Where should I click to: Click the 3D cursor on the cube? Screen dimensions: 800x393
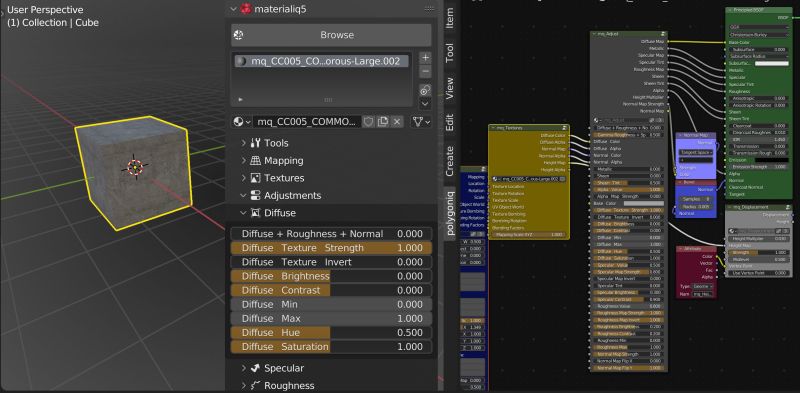(134, 167)
